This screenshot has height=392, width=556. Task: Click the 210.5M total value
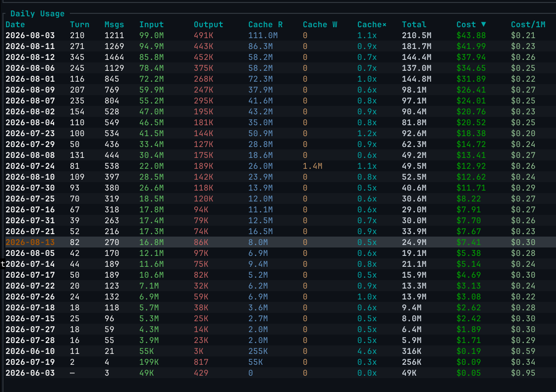tap(417, 36)
